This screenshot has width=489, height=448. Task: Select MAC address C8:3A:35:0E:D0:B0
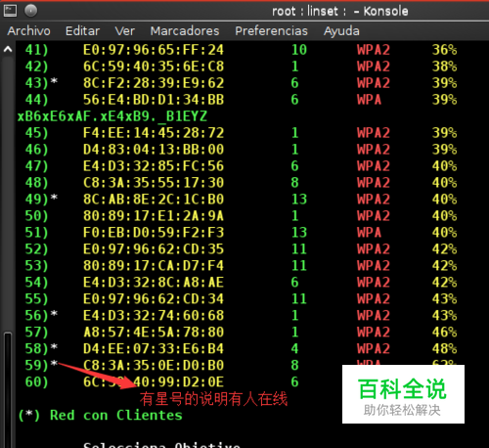point(154,366)
